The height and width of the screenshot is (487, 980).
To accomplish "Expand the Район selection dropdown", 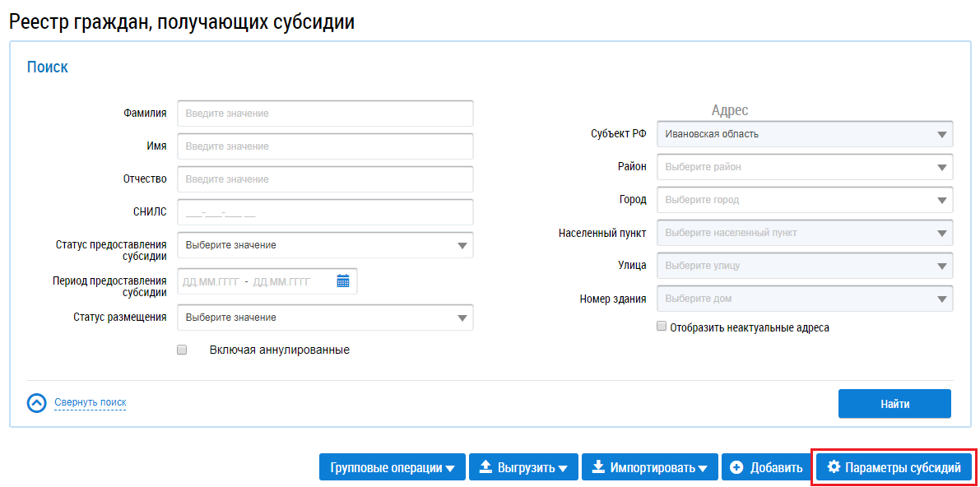I will pyautogui.click(x=941, y=167).
